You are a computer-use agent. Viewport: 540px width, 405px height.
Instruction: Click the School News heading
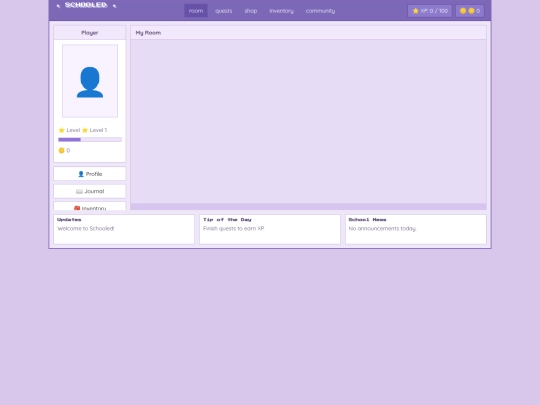click(367, 219)
